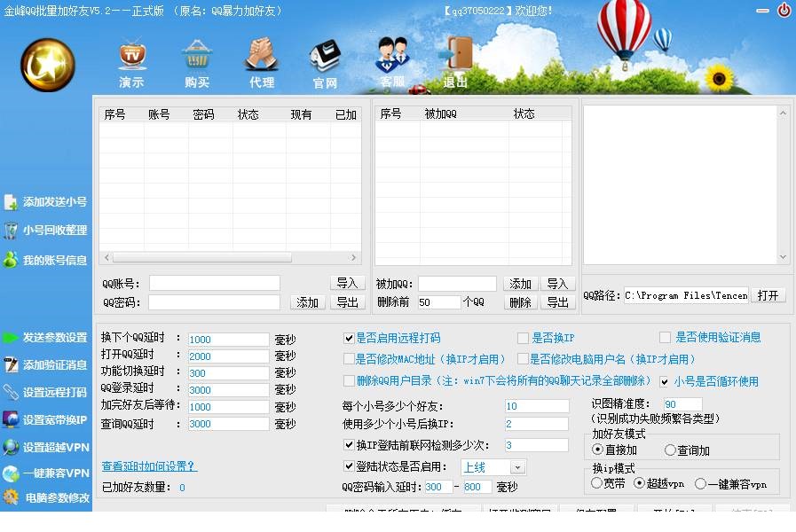Viewport: 796px width, 532px height.
Task: Enable 是否修改电脑用户名 checkbox
Action: tap(523, 359)
